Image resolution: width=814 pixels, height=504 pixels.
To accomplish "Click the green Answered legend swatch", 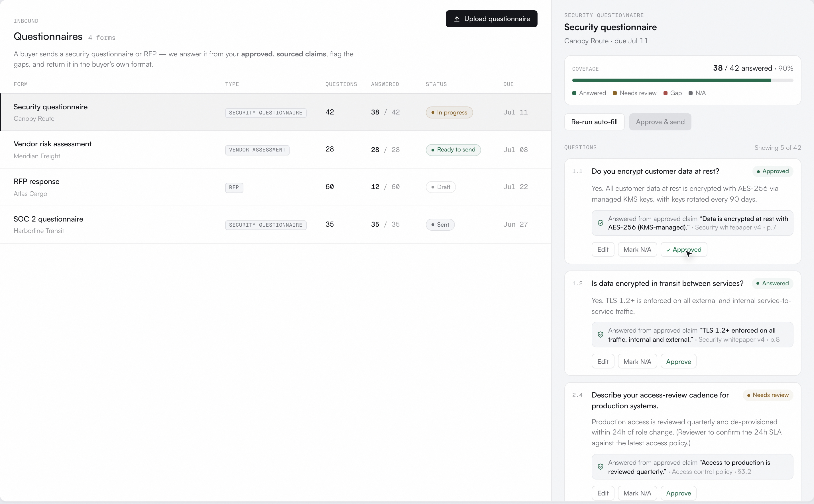I will 574,93.
